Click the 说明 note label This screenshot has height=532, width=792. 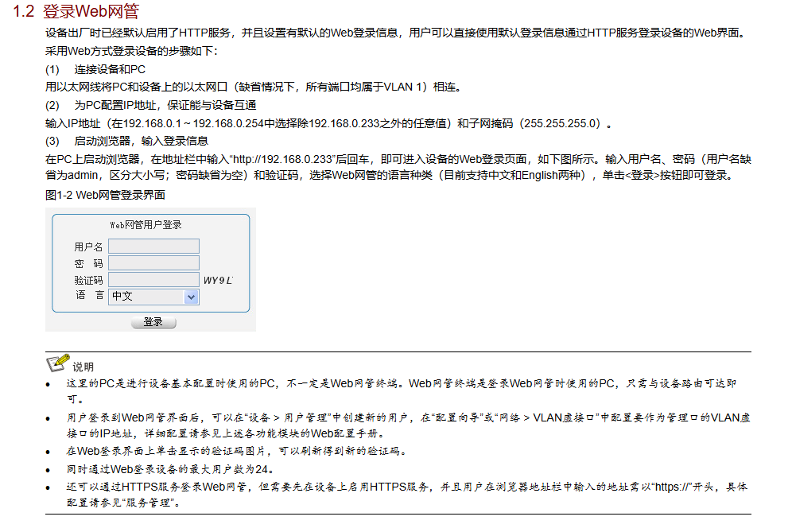pyautogui.click(x=83, y=367)
